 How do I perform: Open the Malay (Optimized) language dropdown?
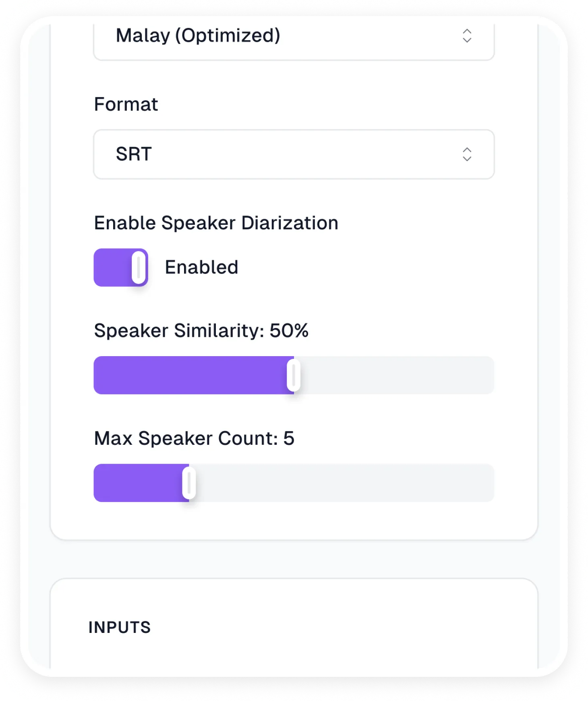coord(294,37)
